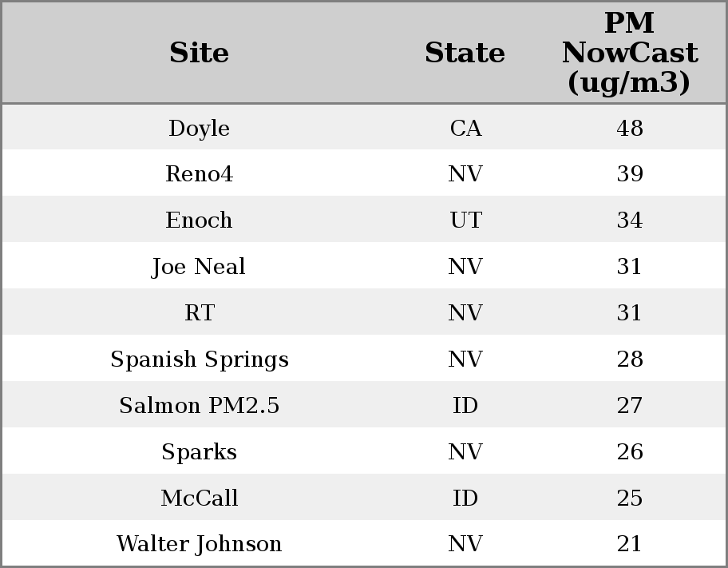
Task: Click Walter Johnson's PM value 21
Action: coord(629,544)
